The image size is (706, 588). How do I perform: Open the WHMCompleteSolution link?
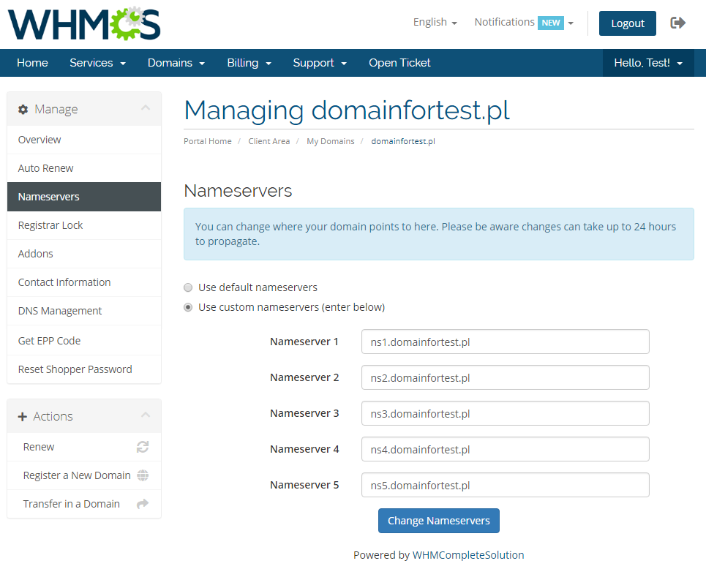[x=468, y=555]
